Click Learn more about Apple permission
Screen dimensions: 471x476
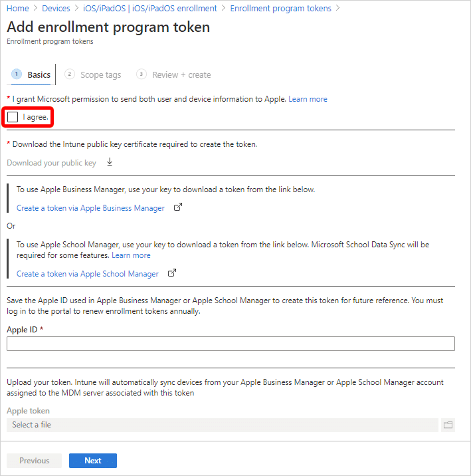point(308,99)
